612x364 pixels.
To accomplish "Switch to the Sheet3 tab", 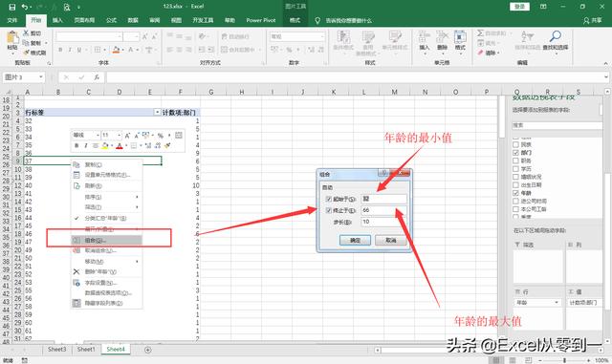I will coord(57,350).
